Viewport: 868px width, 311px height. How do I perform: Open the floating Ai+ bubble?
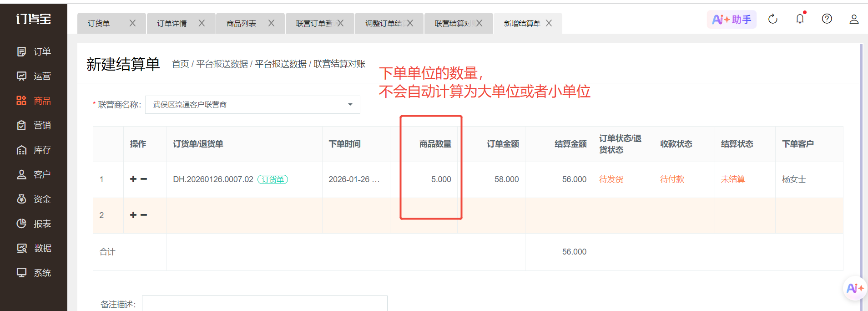pyautogui.click(x=855, y=288)
